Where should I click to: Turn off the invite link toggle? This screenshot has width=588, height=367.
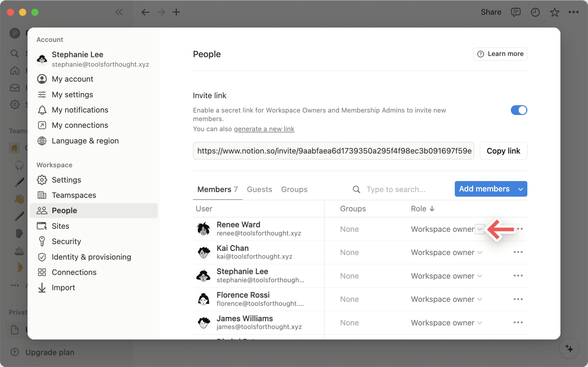[x=519, y=110]
